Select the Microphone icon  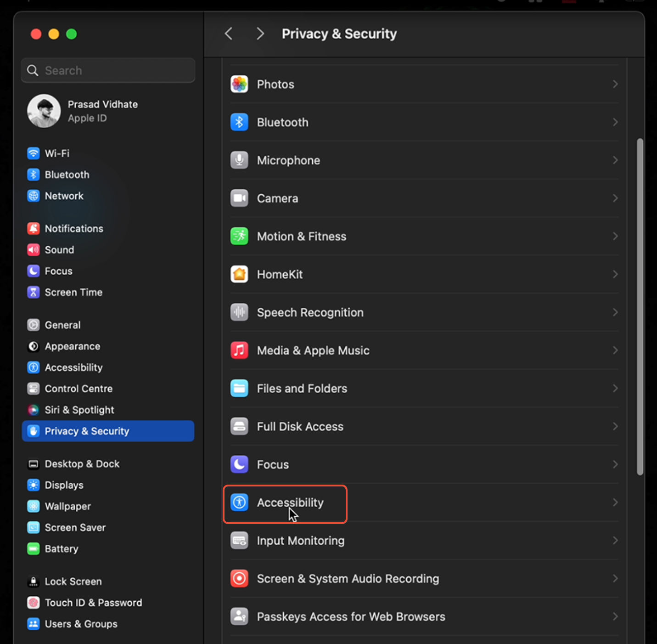click(239, 160)
